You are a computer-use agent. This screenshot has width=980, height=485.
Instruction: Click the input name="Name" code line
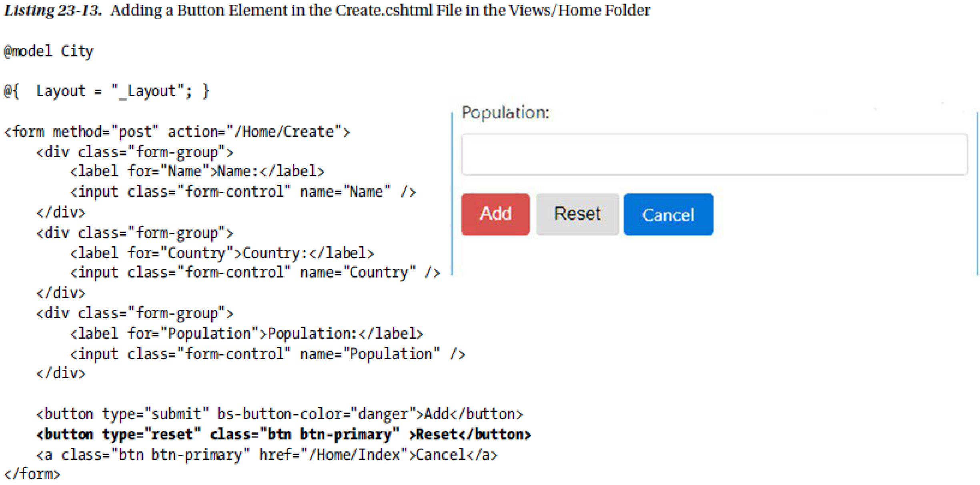pyautogui.click(x=243, y=192)
